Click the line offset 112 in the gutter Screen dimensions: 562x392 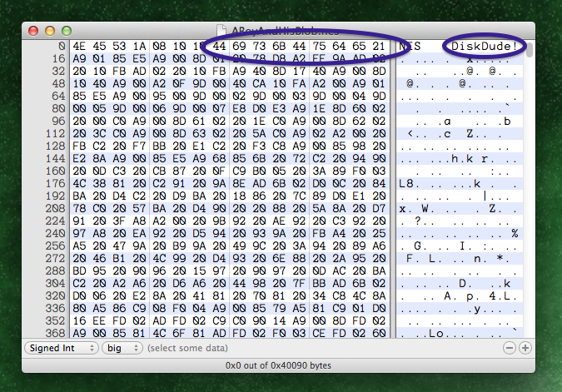coord(56,134)
